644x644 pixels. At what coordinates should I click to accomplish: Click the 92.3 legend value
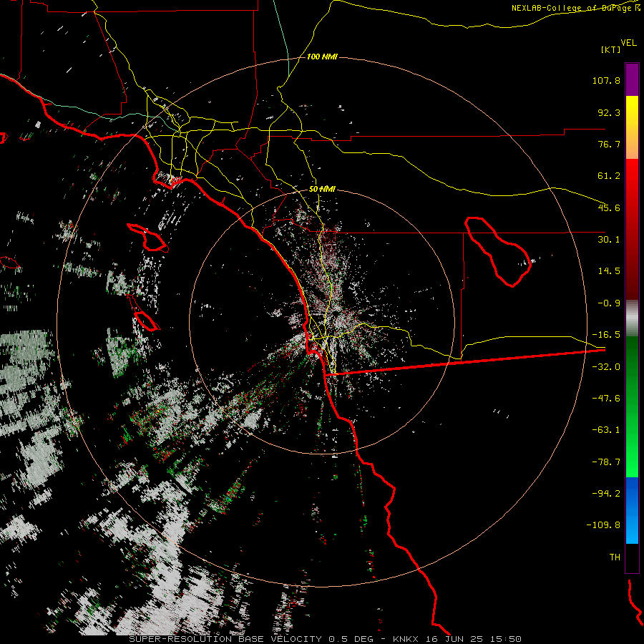tap(609, 112)
